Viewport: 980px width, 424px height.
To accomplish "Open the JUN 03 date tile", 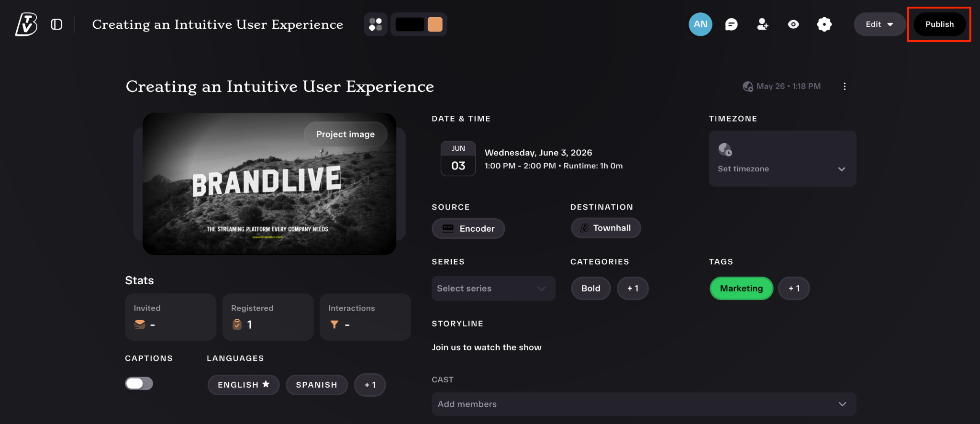I will click(x=458, y=158).
